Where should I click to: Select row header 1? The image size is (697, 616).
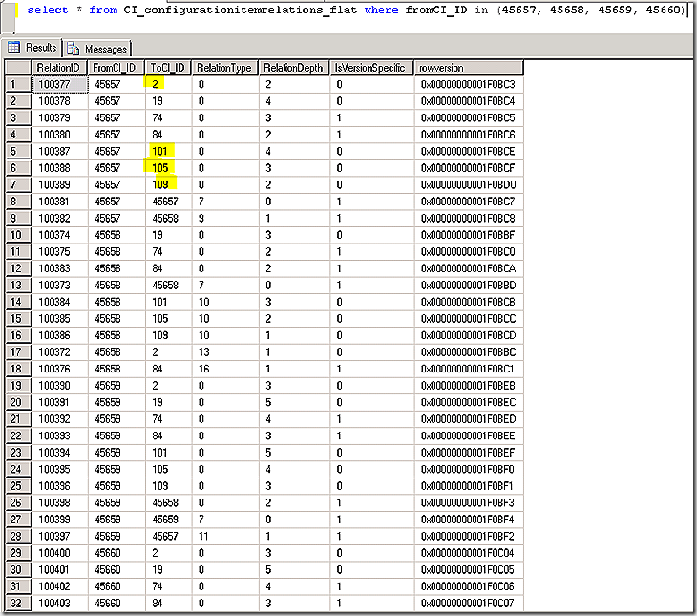(18, 84)
